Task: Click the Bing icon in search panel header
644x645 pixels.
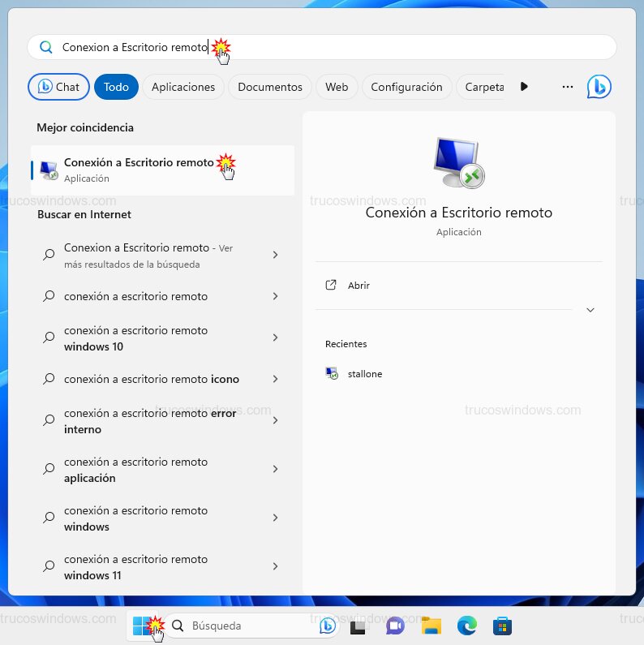Action: pos(599,87)
